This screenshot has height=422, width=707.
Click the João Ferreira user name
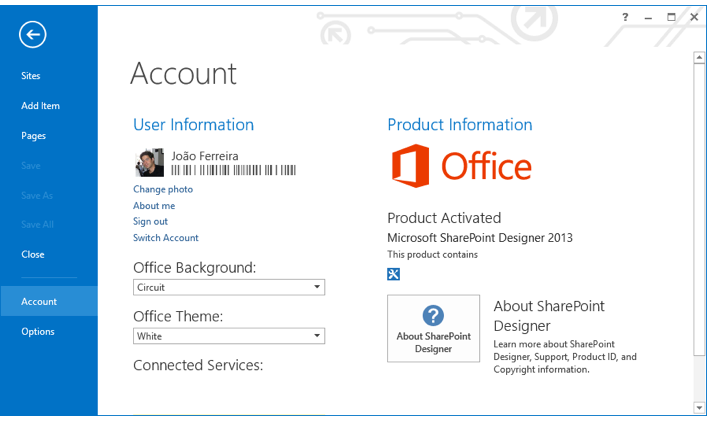pyautogui.click(x=205, y=156)
